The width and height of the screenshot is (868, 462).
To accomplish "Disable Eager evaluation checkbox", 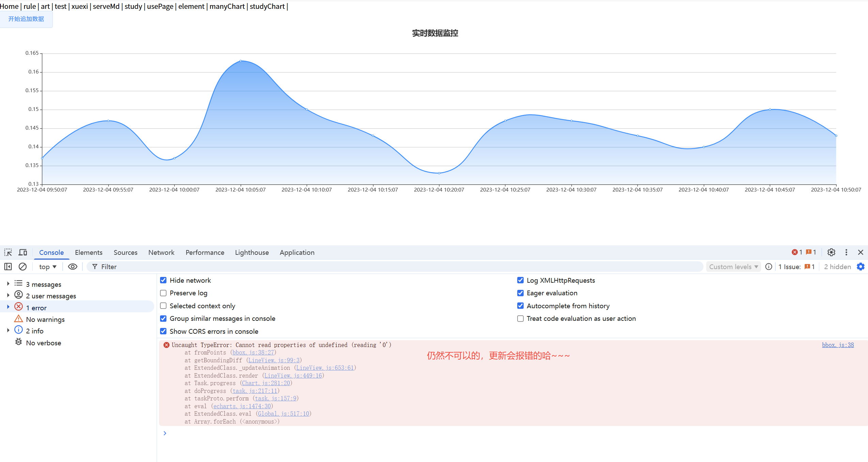I will pos(520,293).
